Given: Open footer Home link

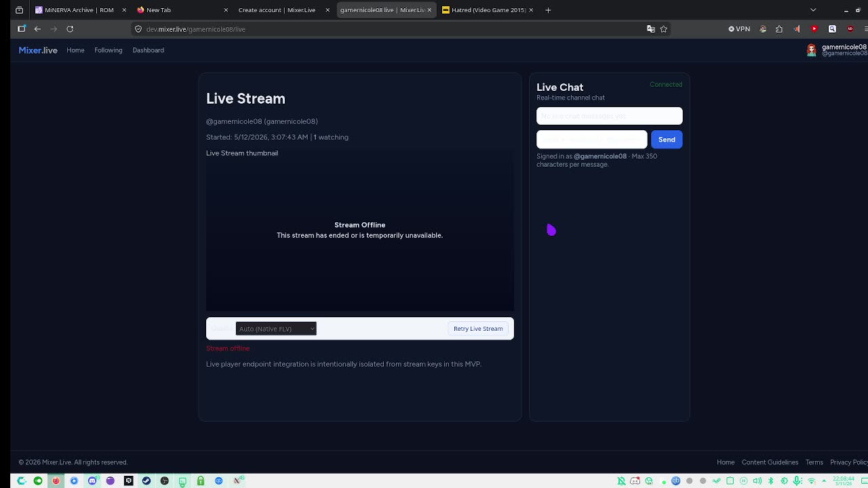Looking at the screenshot, I should [726, 462].
